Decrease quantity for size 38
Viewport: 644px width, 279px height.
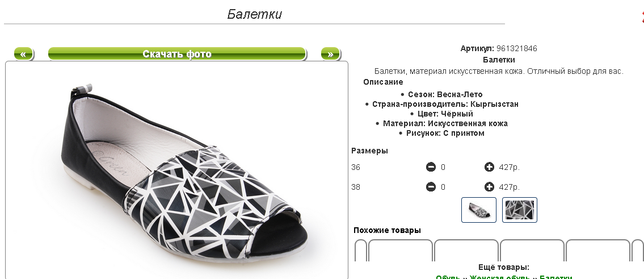tap(431, 187)
